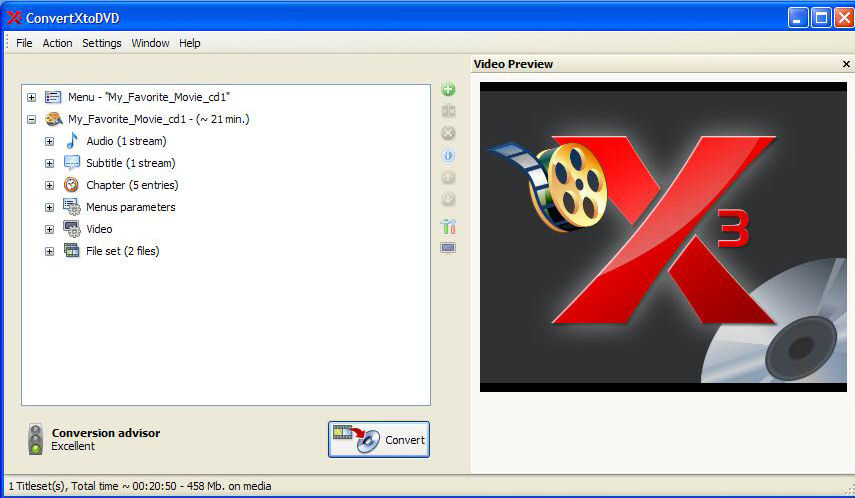The image size is (855, 498).
Task: Click the clock Chapter icon
Action: [71, 185]
